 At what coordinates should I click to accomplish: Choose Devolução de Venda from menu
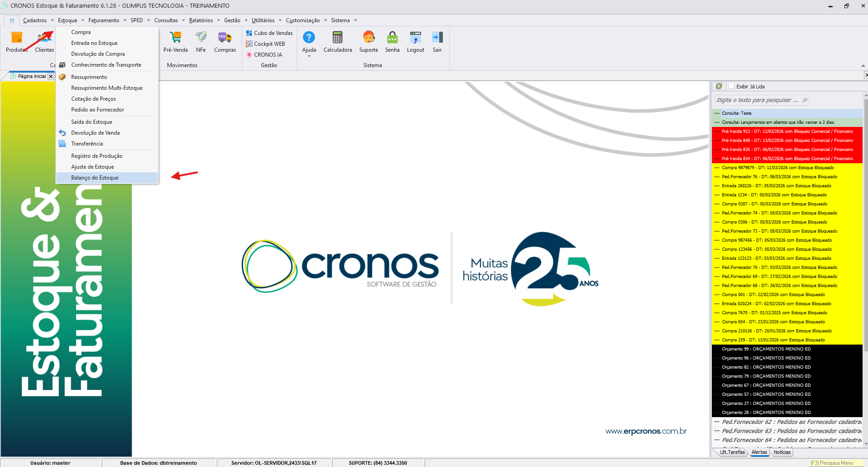[95, 133]
